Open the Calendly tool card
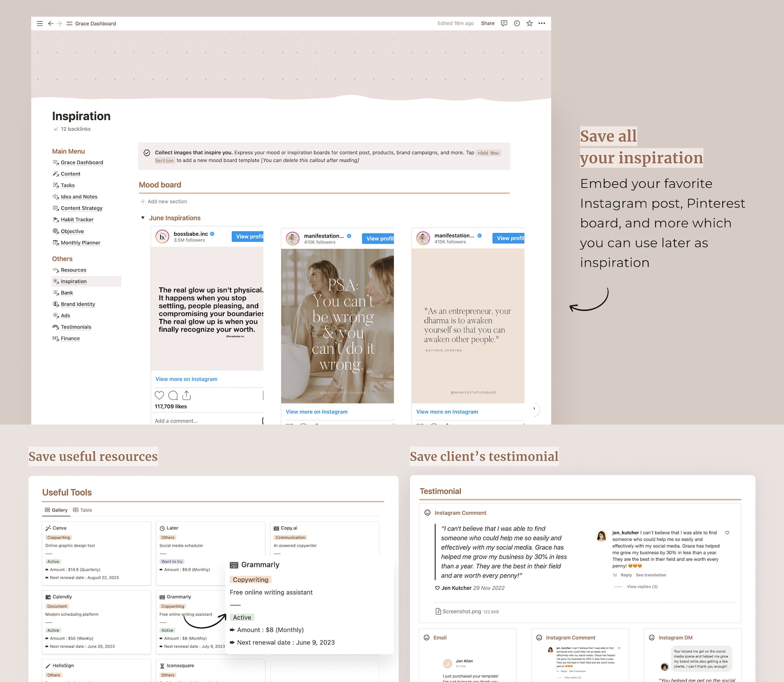The image size is (784, 682). click(97, 622)
